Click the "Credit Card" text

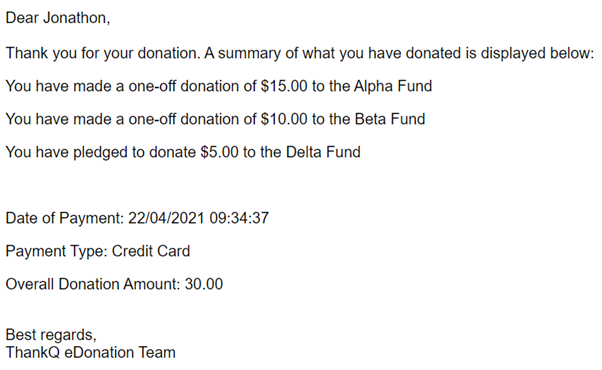pos(151,251)
